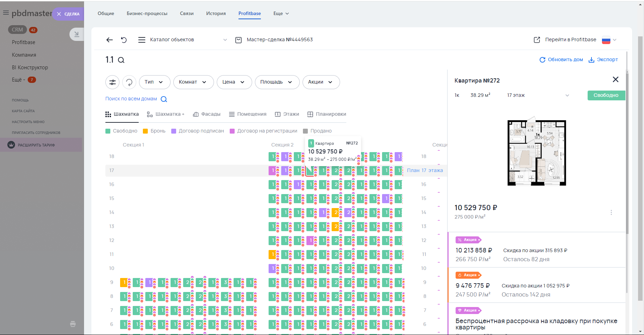Expand the Комнат filter dropdown
The width and height of the screenshot is (644, 335).
coord(193,82)
